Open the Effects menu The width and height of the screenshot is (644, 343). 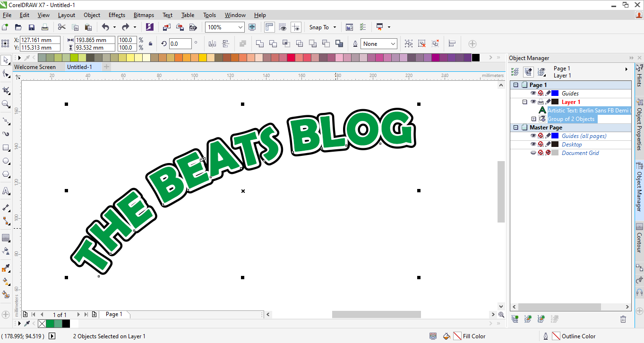pyautogui.click(x=117, y=15)
